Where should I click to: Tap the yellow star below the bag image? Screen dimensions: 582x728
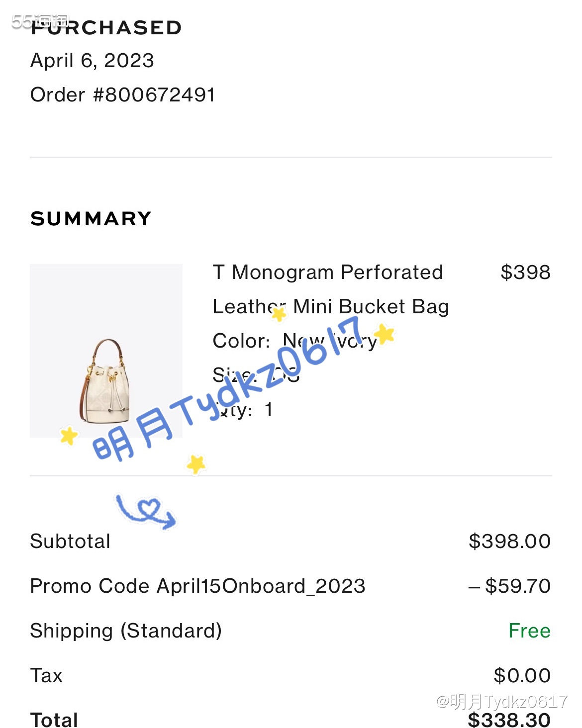pyautogui.click(x=69, y=436)
